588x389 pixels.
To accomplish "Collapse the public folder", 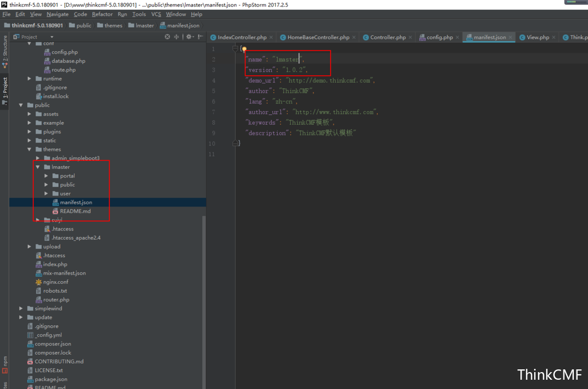I will (21, 105).
